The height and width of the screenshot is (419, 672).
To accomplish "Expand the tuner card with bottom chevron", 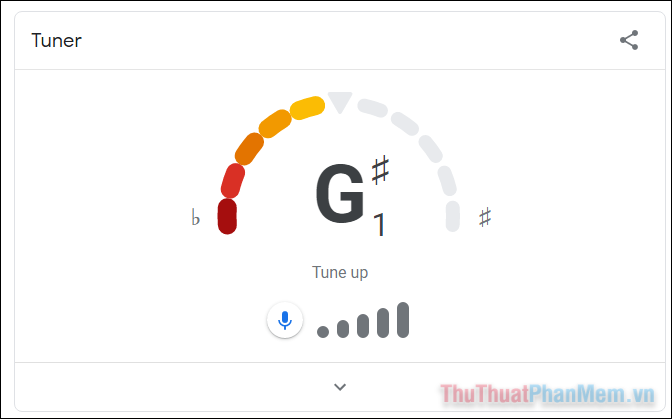I will [340, 387].
